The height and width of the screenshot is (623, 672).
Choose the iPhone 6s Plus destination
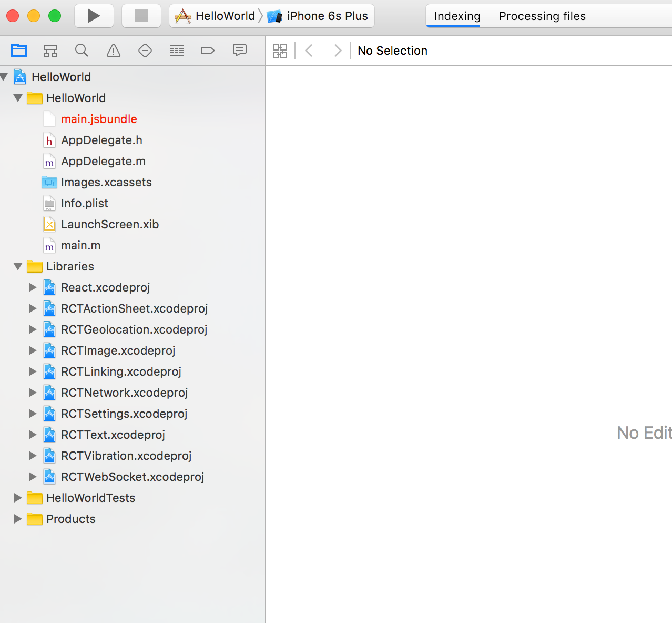[x=319, y=16]
